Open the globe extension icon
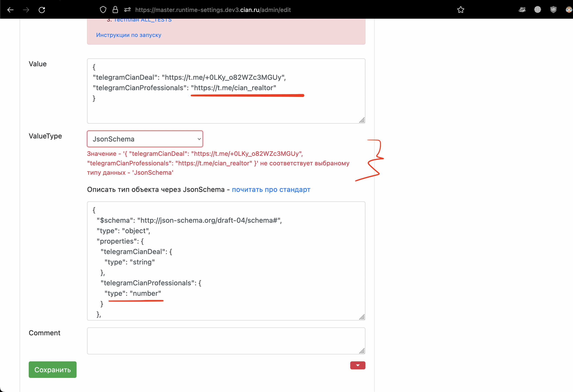This screenshot has width=573, height=392. coord(538,10)
